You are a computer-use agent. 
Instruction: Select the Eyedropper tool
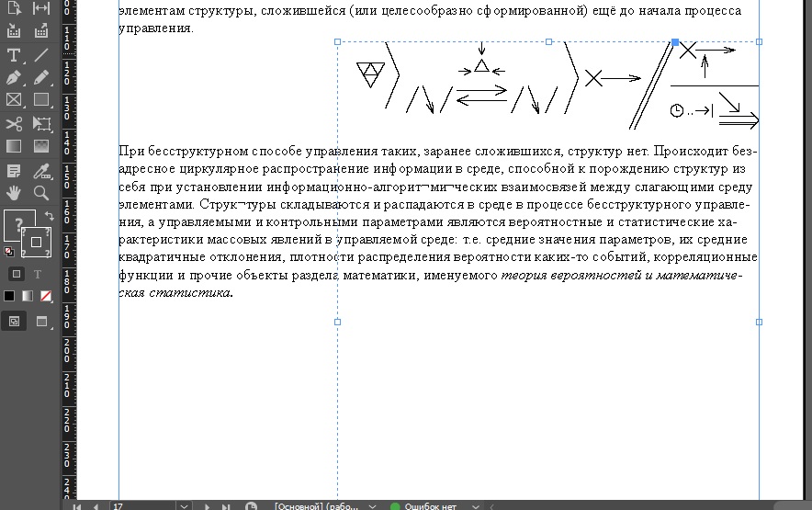coord(41,171)
